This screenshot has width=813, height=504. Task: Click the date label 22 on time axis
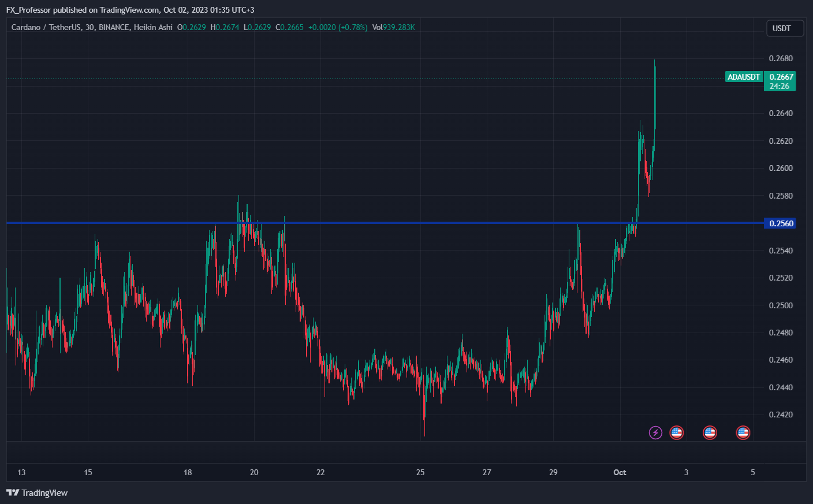(320, 472)
